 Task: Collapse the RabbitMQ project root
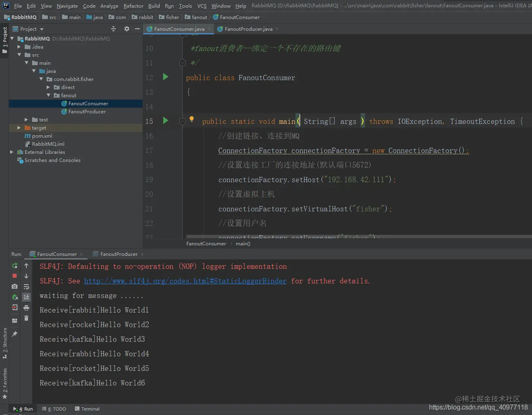click(x=12, y=38)
